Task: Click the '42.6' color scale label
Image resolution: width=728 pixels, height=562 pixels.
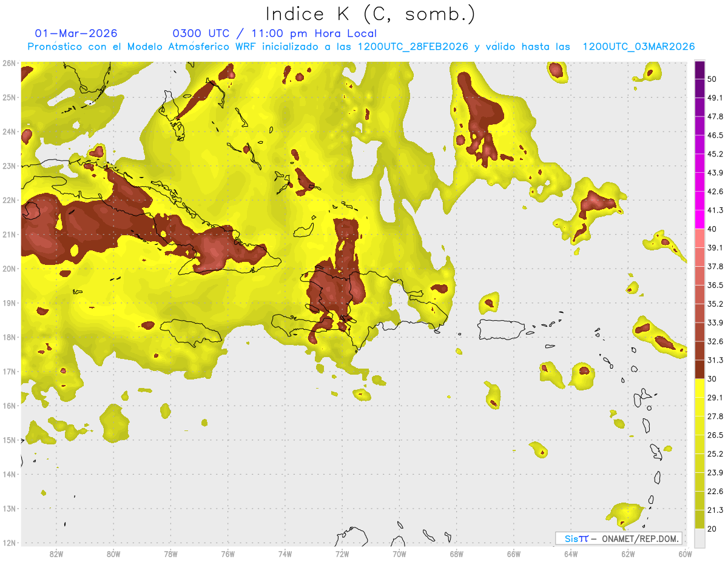Action: 715,192
